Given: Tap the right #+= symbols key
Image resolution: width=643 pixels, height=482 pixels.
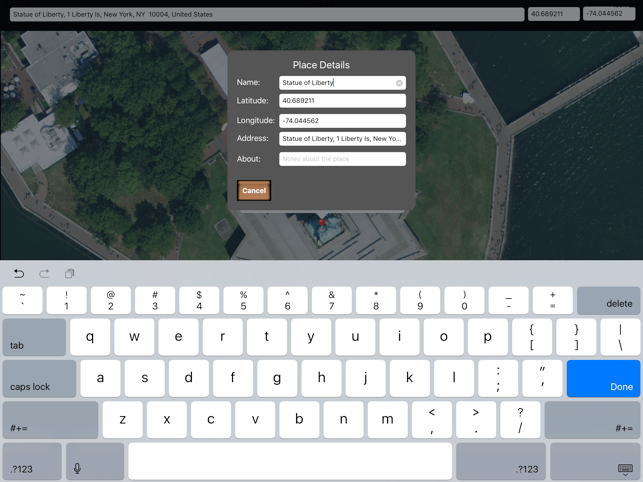Looking at the screenshot, I should (x=593, y=420).
